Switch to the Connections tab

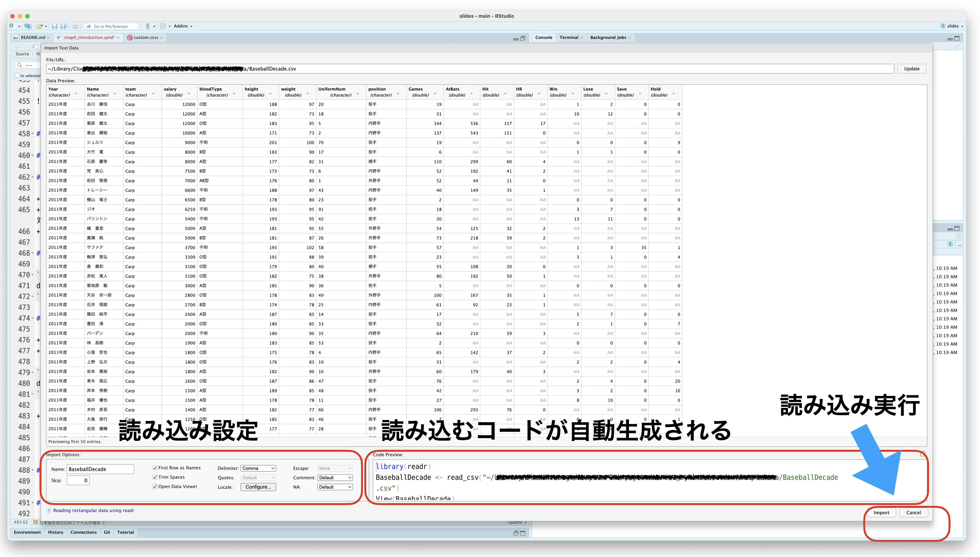pyautogui.click(x=83, y=533)
